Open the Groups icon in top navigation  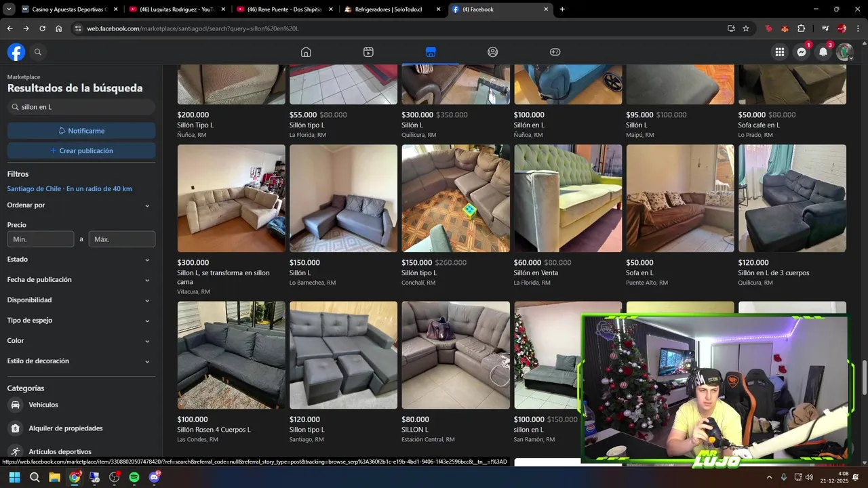(x=493, y=52)
